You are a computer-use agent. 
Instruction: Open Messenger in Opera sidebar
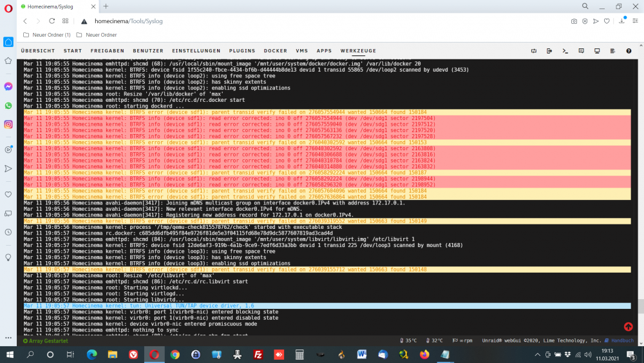pyautogui.click(x=8, y=86)
